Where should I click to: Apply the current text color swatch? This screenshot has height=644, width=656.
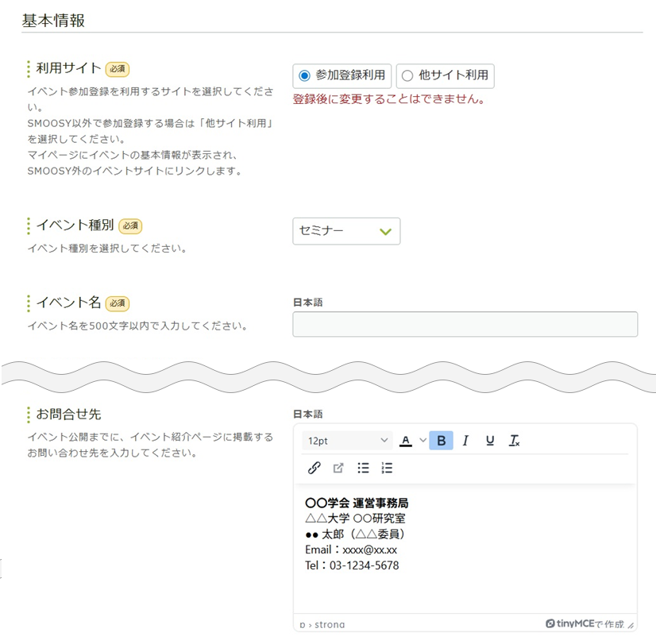pos(406,441)
